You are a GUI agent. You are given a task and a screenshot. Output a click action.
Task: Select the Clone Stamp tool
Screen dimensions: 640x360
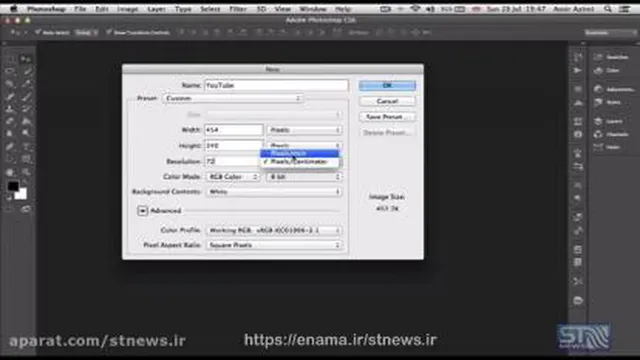10,109
